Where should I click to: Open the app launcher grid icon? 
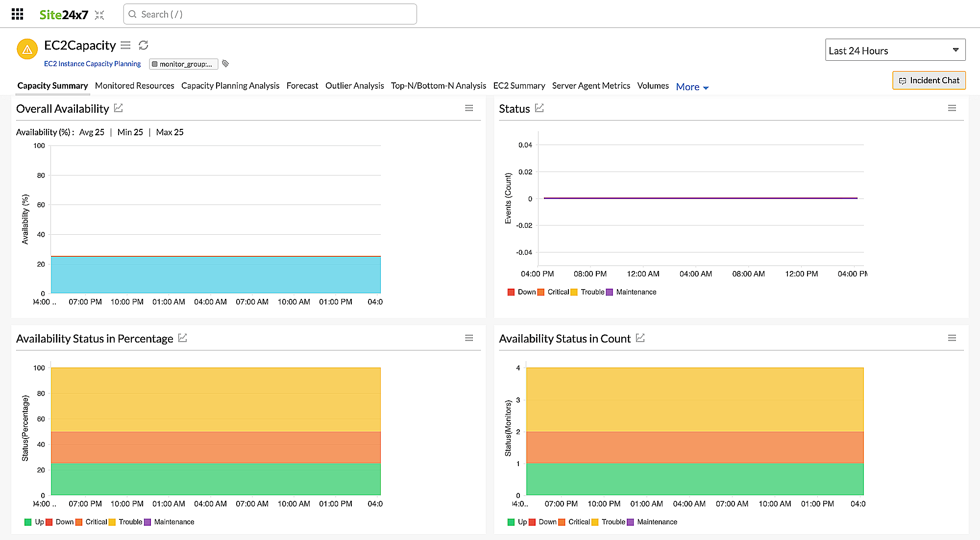(17, 14)
